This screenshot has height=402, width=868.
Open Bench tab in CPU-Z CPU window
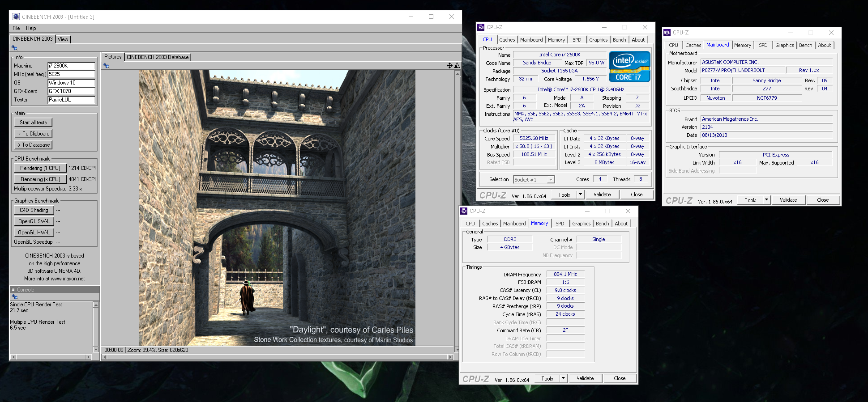coord(619,40)
